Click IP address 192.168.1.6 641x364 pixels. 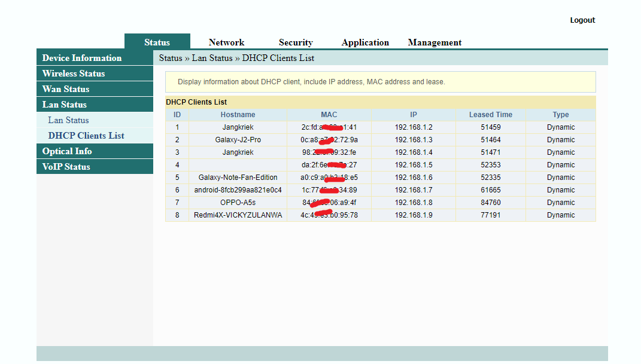pos(414,178)
